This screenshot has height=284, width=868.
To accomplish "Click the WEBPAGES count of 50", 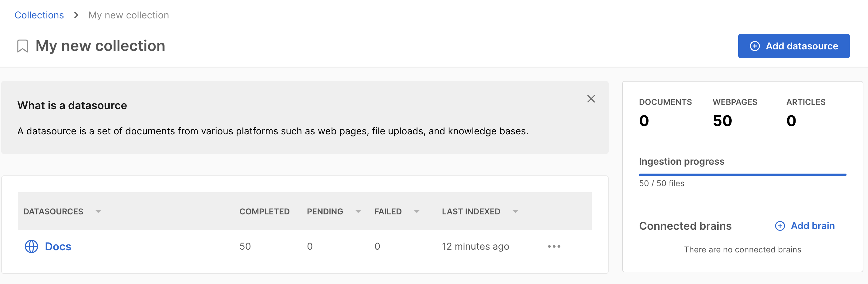I will pyautogui.click(x=722, y=121).
